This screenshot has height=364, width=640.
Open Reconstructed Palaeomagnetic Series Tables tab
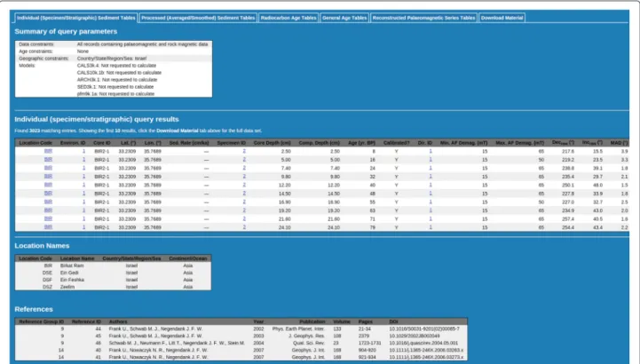point(423,18)
